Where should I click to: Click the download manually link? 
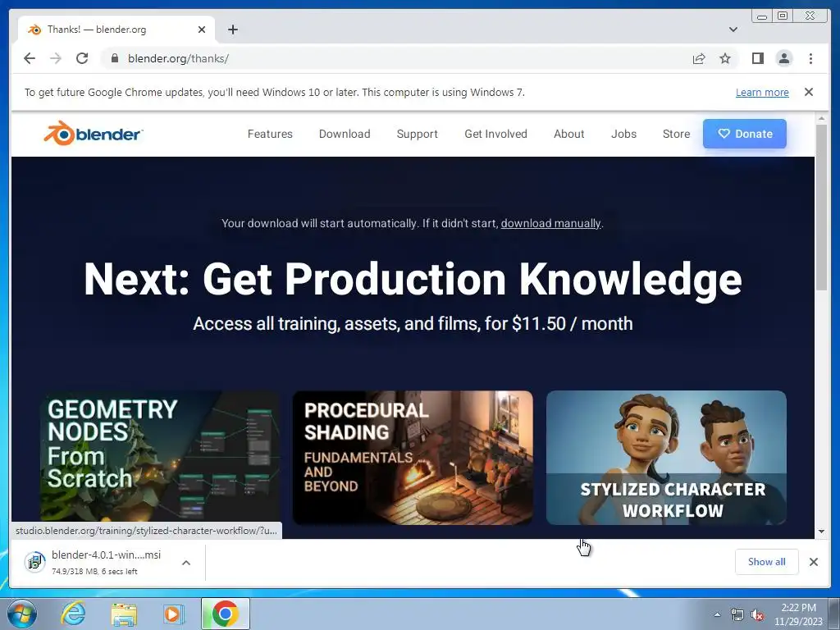tap(550, 223)
